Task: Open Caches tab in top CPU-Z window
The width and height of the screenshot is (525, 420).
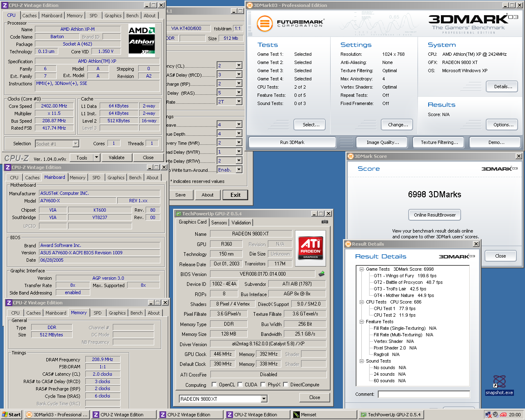Action: coord(30,16)
